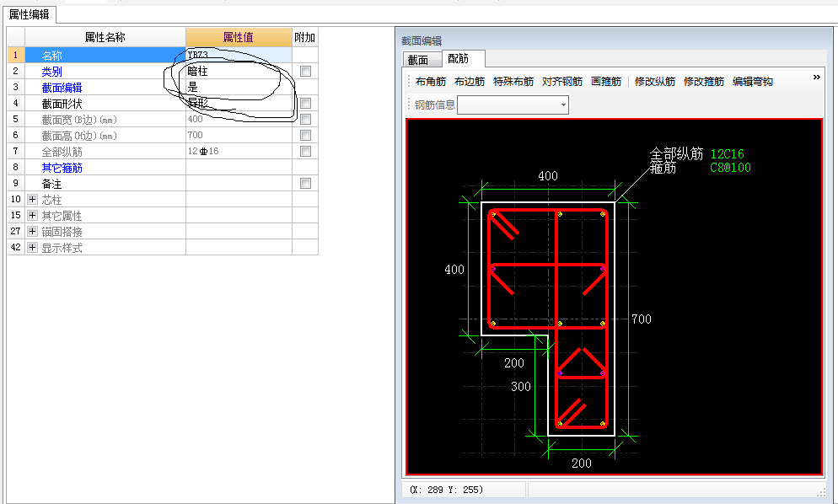This screenshot has width=838, height=504.
Task: Toggle 附加 checkbox for 全部纵筋 row
Action: tap(305, 151)
